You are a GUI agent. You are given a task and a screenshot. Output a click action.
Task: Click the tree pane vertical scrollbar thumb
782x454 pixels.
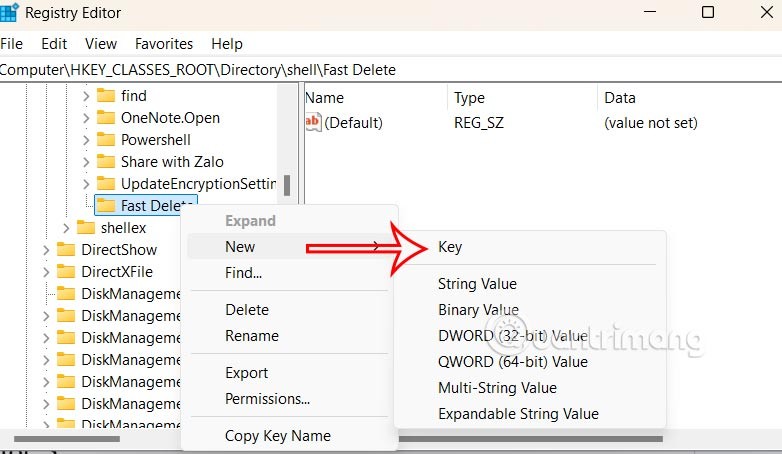(x=287, y=186)
